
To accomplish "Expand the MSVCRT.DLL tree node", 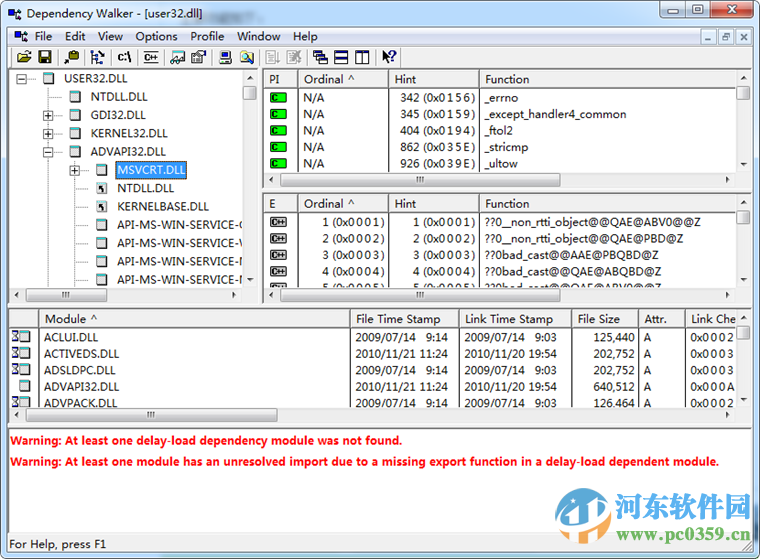I will (x=75, y=170).
